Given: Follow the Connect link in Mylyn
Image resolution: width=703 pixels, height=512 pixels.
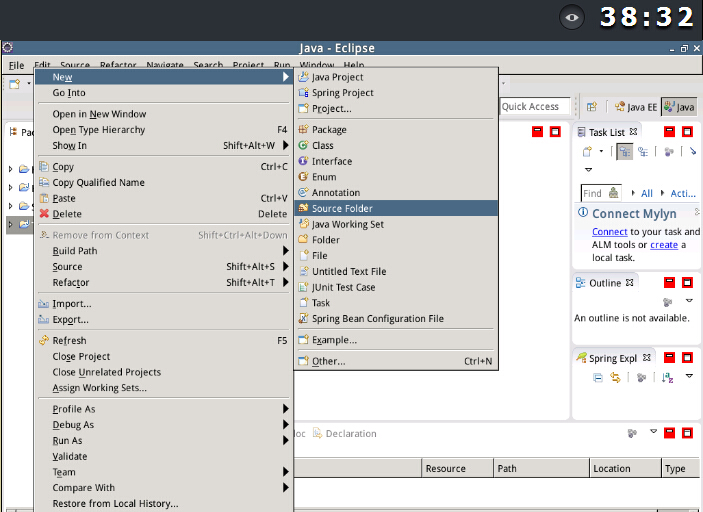Looking at the screenshot, I should pyautogui.click(x=609, y=232).
